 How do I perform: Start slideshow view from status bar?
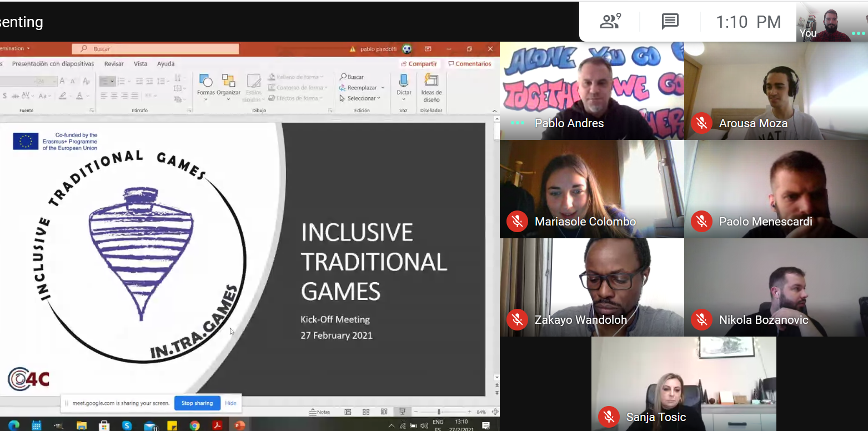tap(402, 412)
